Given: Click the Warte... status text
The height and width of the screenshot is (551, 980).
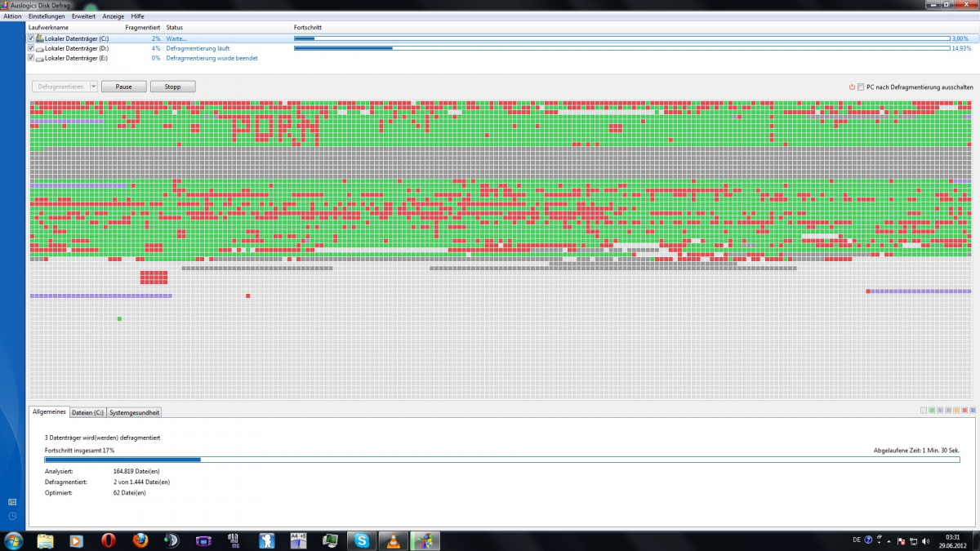Looking at the screenshot, I should 176,38.
